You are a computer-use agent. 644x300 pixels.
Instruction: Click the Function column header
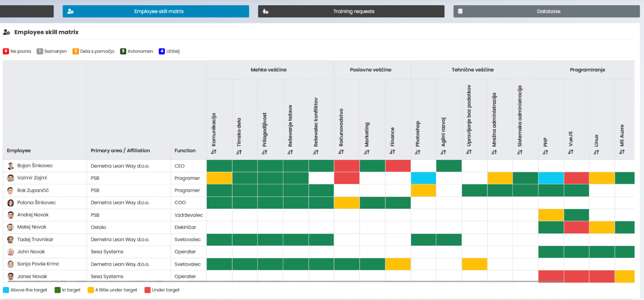pos(185,150)
